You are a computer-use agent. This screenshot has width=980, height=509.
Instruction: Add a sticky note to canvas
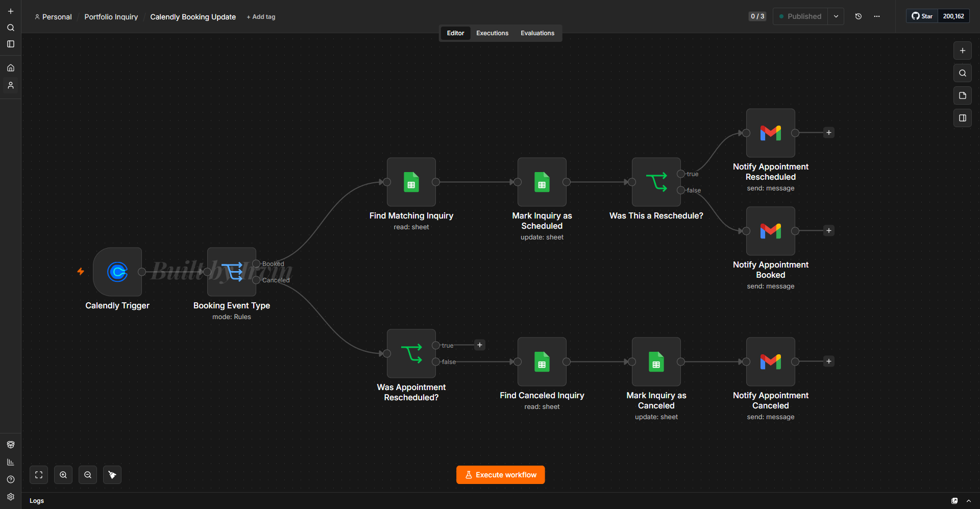coord(963,95)
